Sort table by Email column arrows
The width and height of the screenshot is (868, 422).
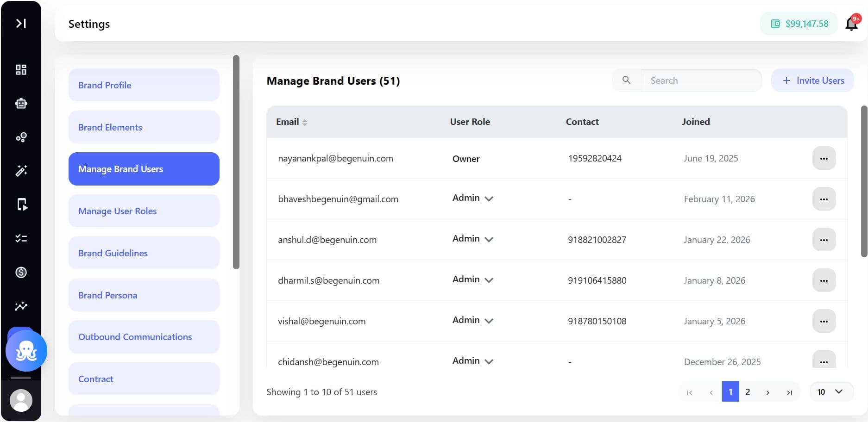[304, 122]
